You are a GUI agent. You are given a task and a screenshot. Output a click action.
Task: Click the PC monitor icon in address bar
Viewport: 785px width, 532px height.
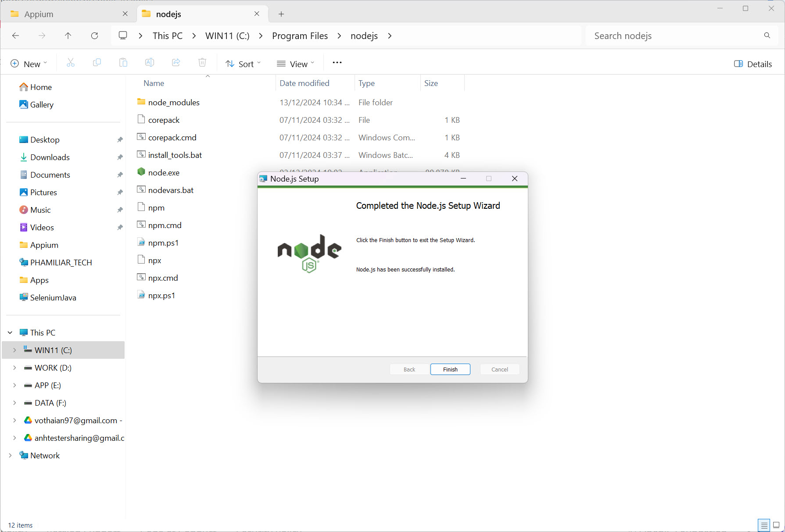click(123, 35)
